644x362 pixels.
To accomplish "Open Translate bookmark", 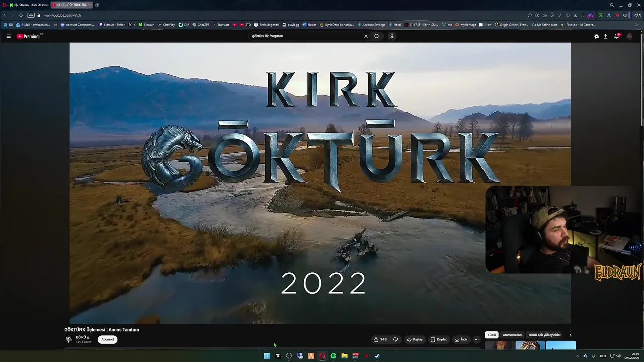I will tap(221, 24).
